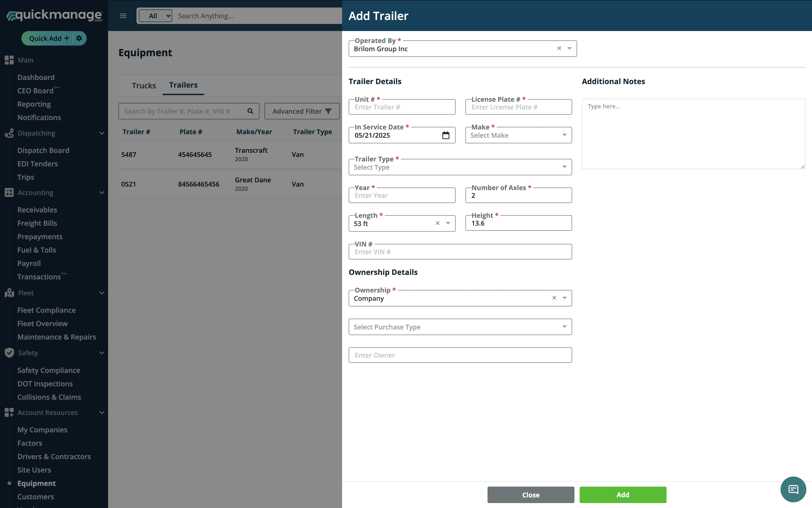Viewport: 812px width, 508px height.
Task: Open Quick Add settings gear
Action: pos(79,38)
